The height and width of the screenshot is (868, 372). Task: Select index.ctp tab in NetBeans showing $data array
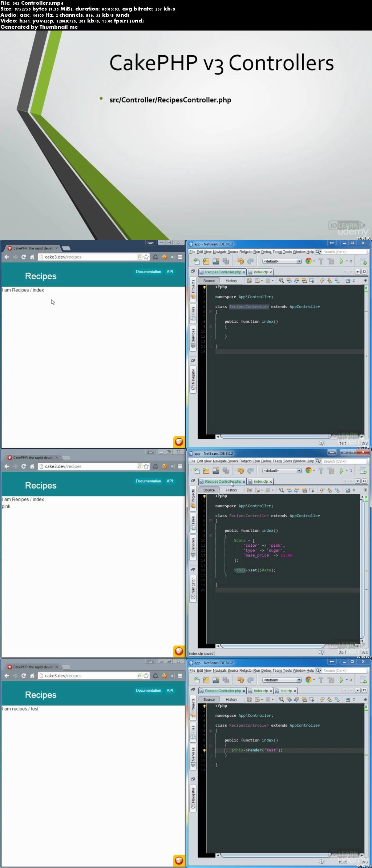pos(261,481)
